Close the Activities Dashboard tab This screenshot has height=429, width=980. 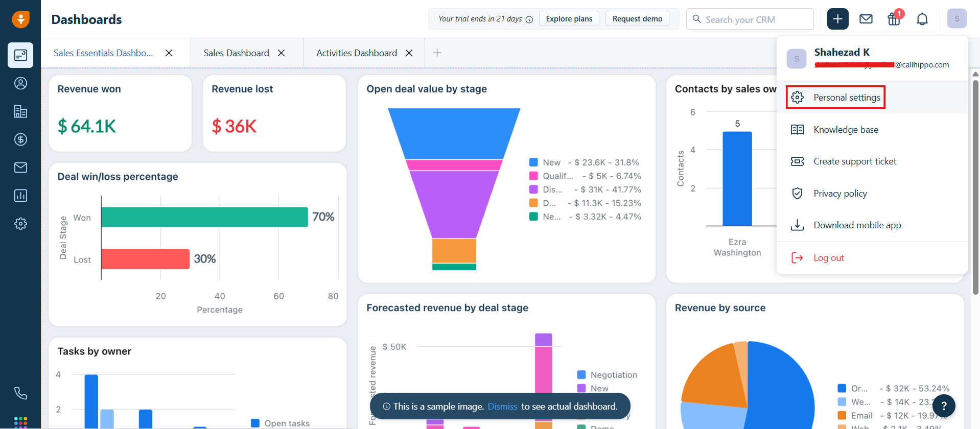[409, 53]
